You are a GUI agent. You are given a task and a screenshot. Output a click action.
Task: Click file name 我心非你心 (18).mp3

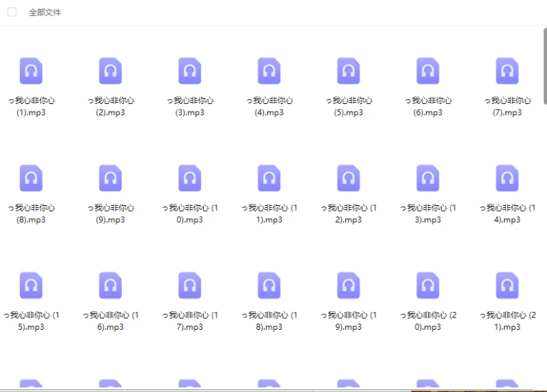point(269,321)
